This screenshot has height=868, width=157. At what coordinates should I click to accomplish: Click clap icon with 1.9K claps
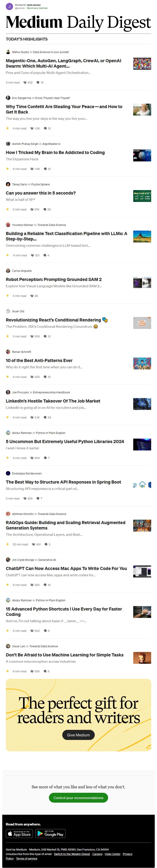32,169
